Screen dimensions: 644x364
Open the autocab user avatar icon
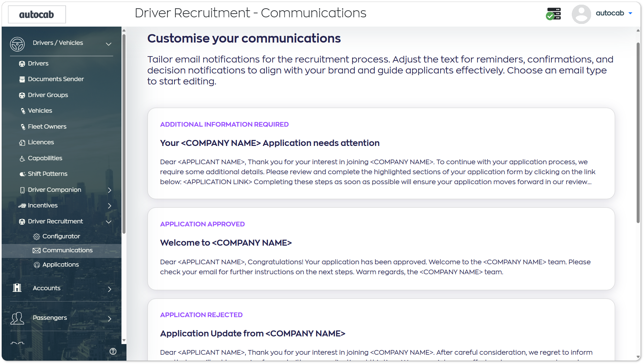[x=581, y=14]
